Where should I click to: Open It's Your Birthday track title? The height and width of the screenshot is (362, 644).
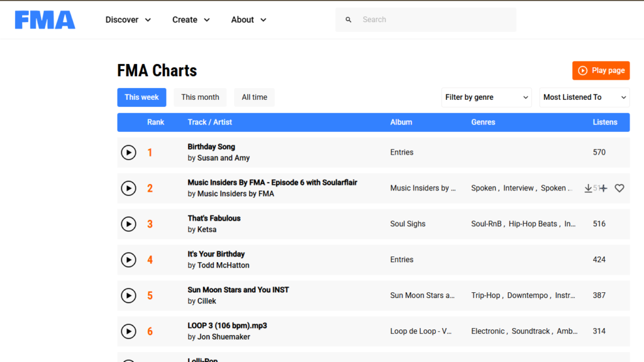tap(216, 254)
